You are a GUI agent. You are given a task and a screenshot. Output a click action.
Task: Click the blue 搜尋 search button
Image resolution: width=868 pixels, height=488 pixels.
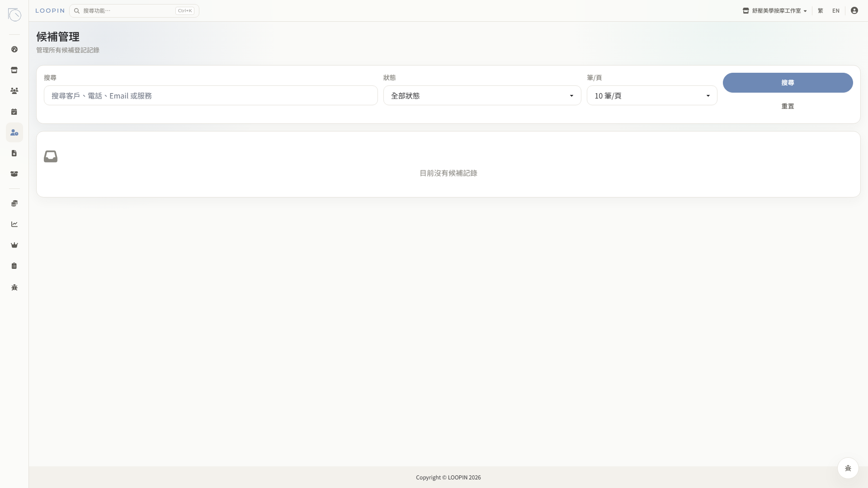[788, 83]
